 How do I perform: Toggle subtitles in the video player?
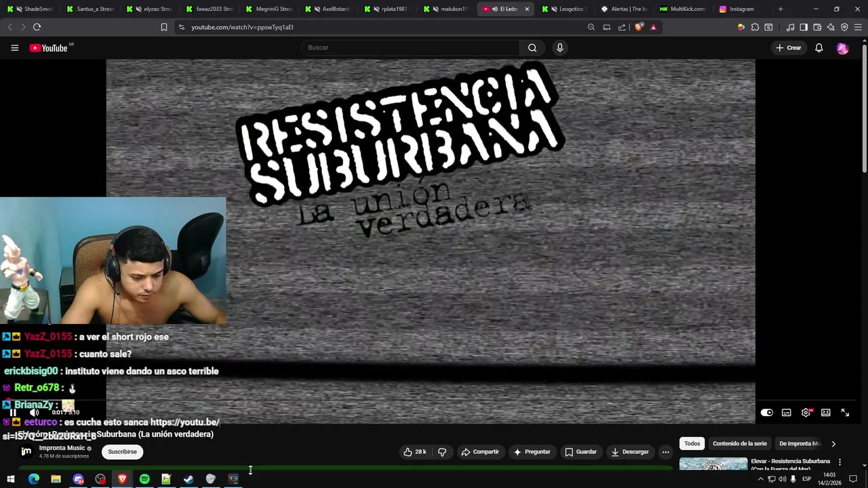786,412
